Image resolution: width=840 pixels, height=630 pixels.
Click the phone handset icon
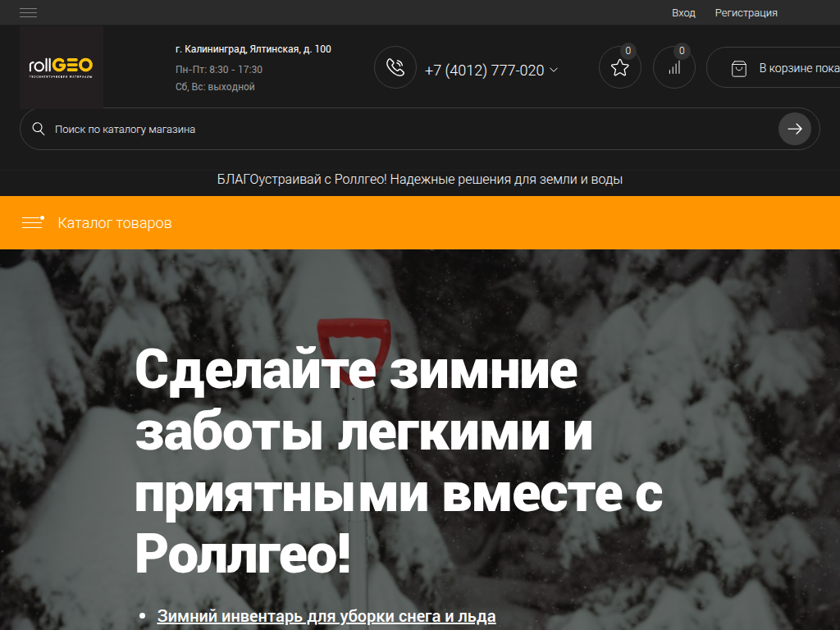click(x=395, y=67)
